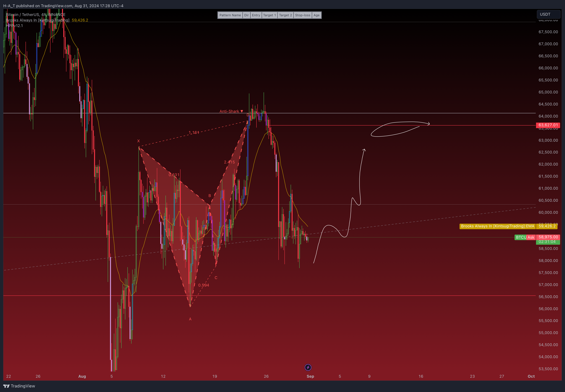Click the 12 date label on time axis

(x=163, y=376)
